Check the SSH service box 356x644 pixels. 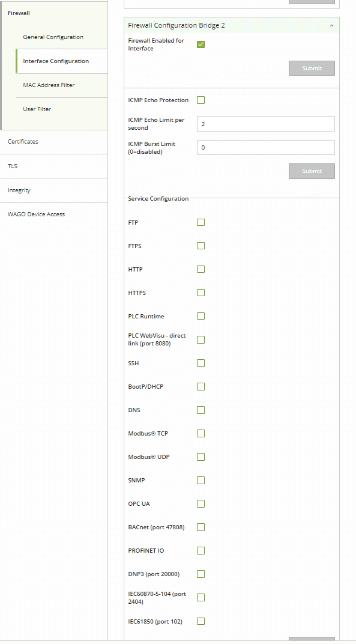point(201,363)
